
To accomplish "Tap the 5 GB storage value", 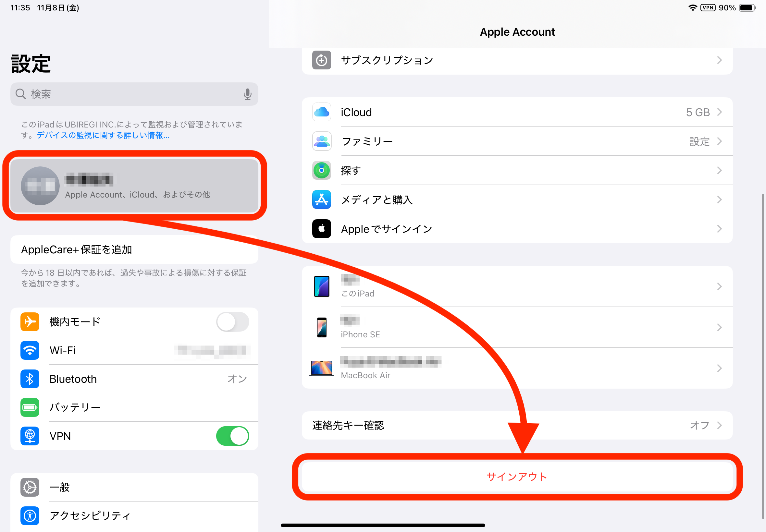I will [698, 112].
